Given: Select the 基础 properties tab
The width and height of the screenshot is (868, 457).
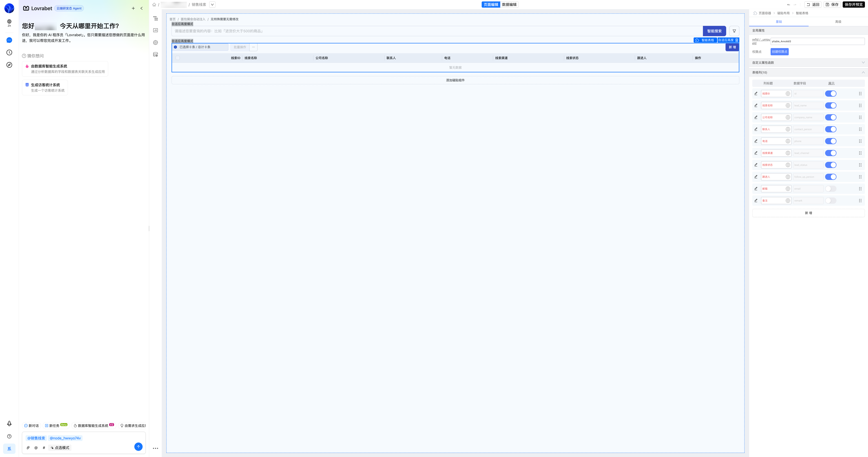Looking at the screenshot, I should click(x=779, y=22).
